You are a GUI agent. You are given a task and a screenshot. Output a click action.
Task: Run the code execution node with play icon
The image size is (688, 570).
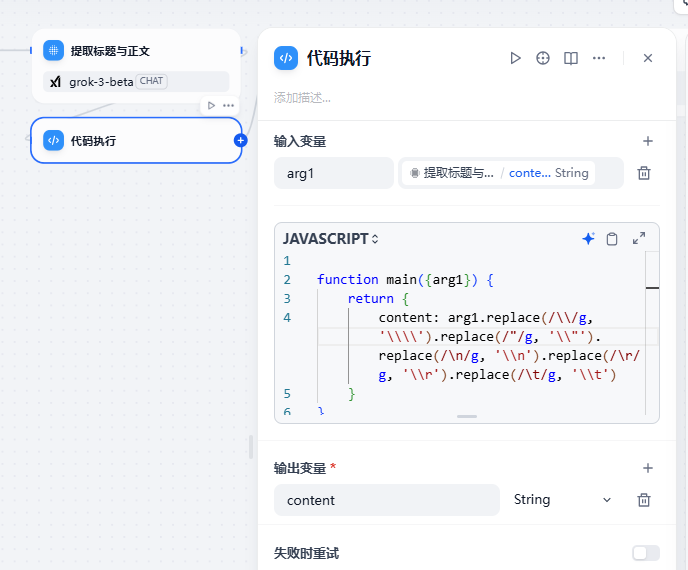[516, 58]
